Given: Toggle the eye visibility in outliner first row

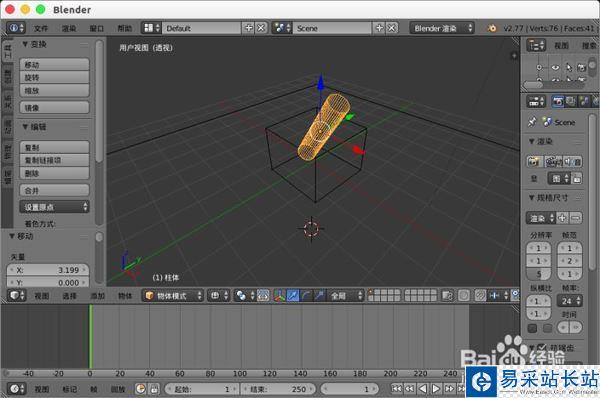Looking at the screenshot, I should 555,68.
